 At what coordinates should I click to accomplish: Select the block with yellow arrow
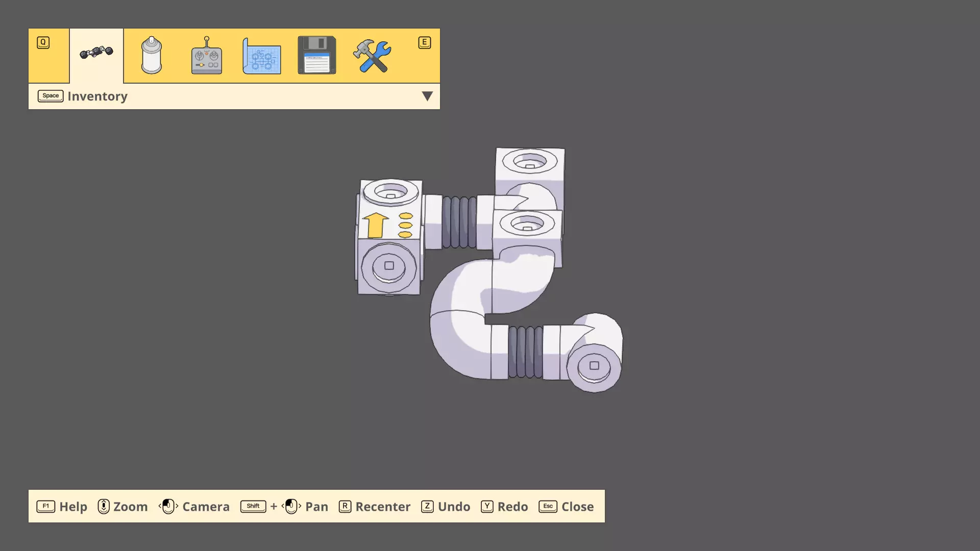click(x=389, y=224)
